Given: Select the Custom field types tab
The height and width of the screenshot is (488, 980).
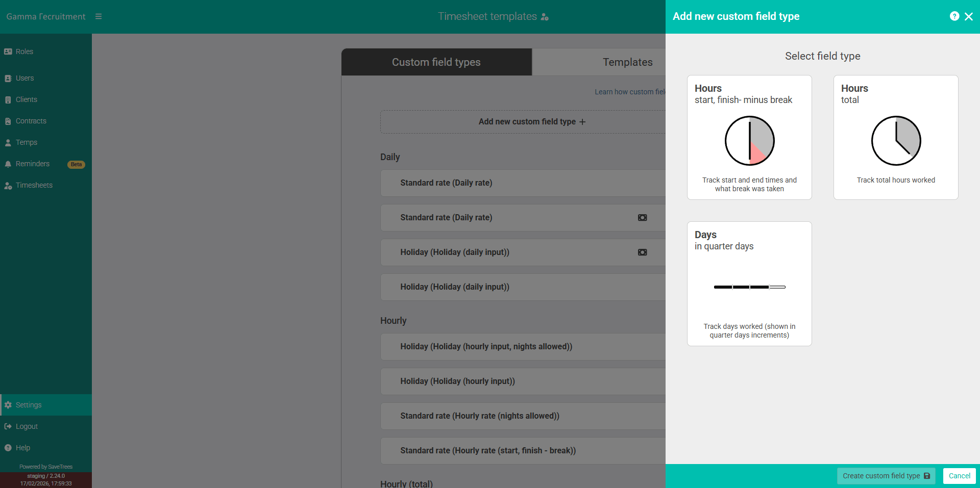Looking at the screenshot, I should pyautogui.click(x=436, y=62).
